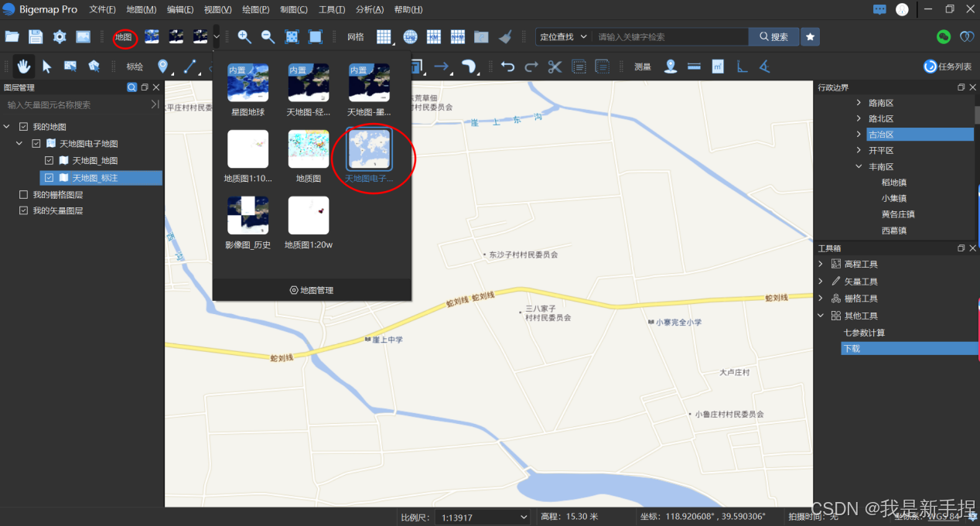Undo the last action
The width and height of the screenshot is (980, 526).
(507, 66)
